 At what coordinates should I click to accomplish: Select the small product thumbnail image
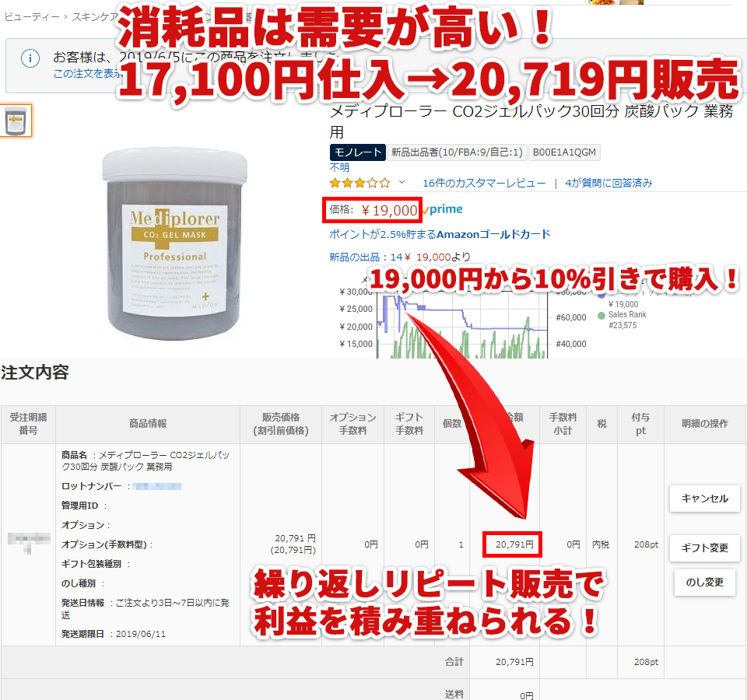pos(16,121)
